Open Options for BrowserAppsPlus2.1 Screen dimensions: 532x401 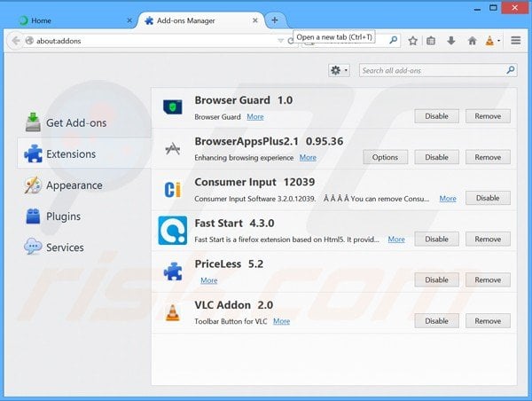coord(385,157)
